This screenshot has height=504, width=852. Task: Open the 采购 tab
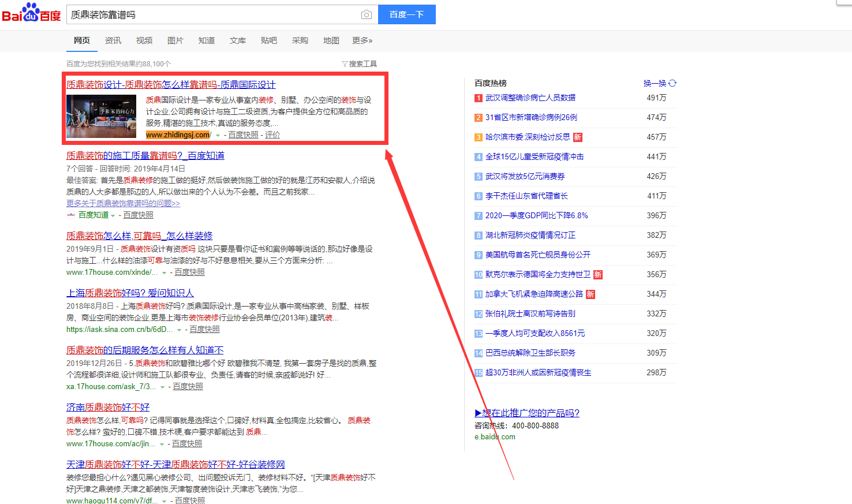[x=300, y=40]
